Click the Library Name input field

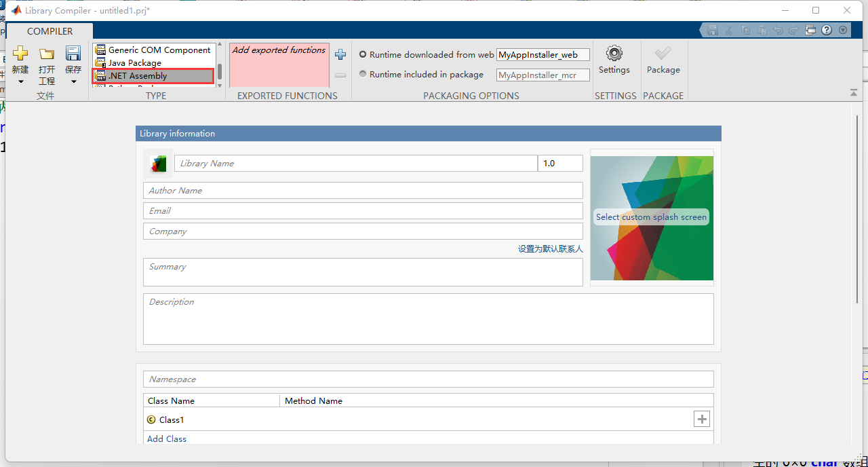[x=356, y=163]
